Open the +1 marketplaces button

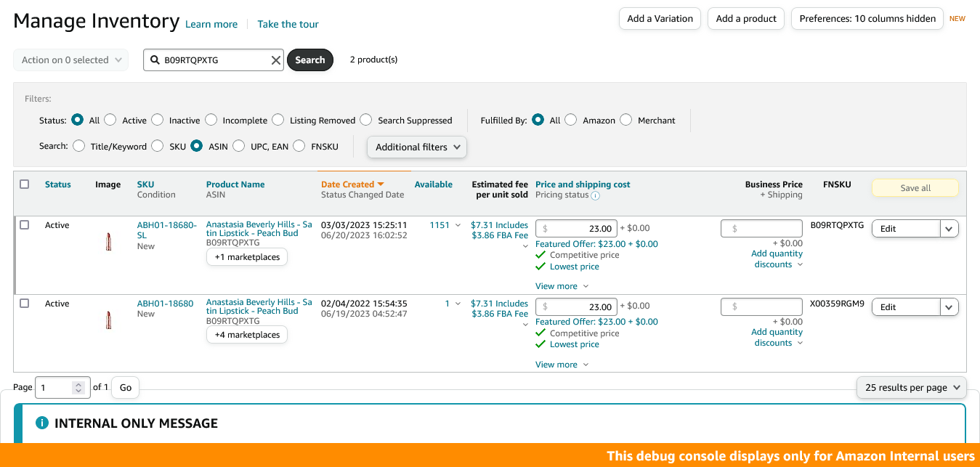(x=247, y=257)
